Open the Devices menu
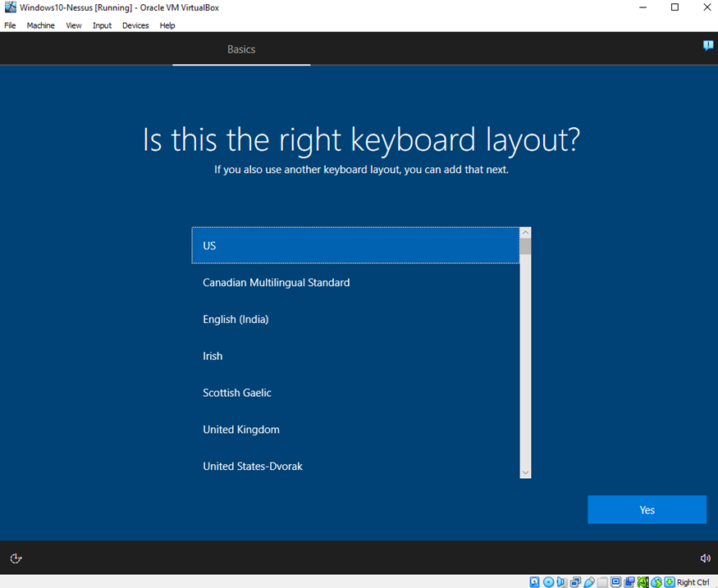This screenshot has width=718, height=588. [x=135, y=25]
